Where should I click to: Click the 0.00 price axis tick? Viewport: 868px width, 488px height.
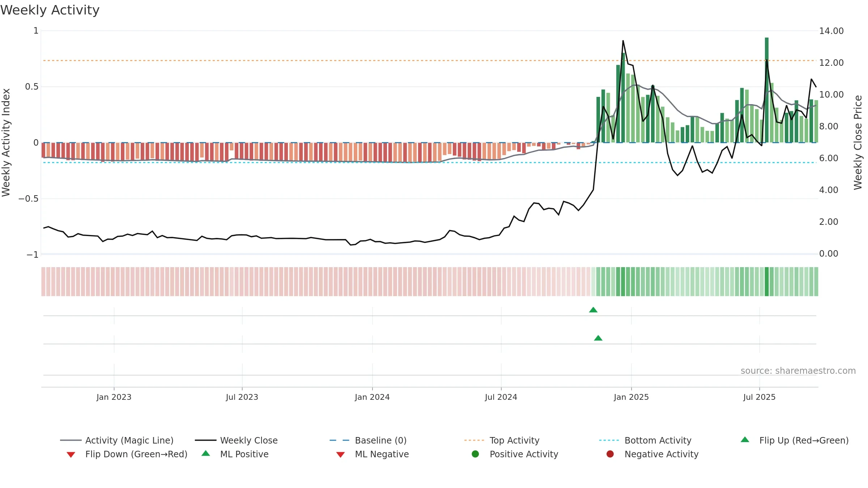click(x=829, y=254)
